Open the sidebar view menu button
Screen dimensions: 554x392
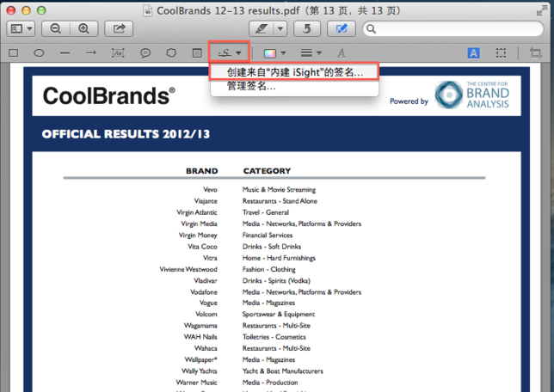21,28
